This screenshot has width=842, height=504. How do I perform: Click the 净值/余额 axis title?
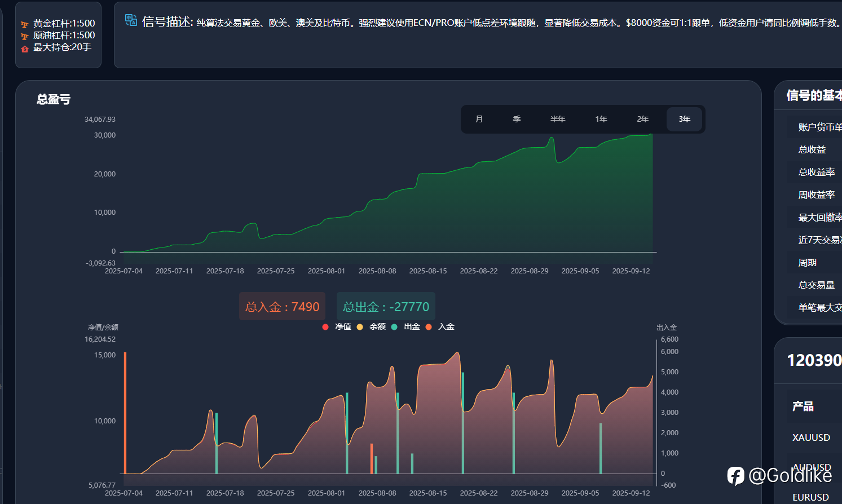(x=103, y=328)
